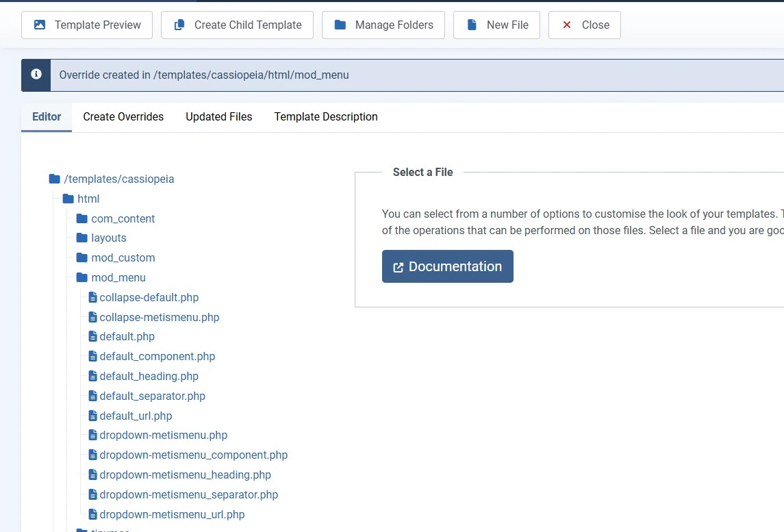Switch to the Editor tab
The image size is (784, 532).
click(47, 117)
